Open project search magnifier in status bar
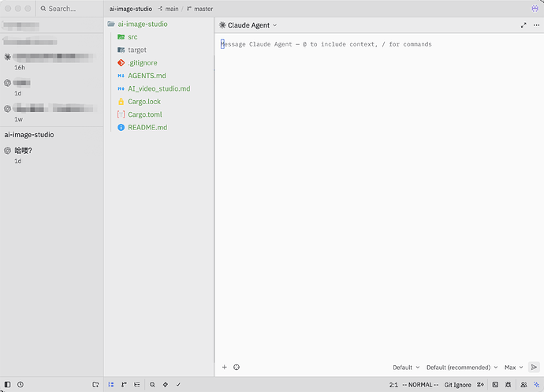The image size is (544, 392). tap(152, 384)
